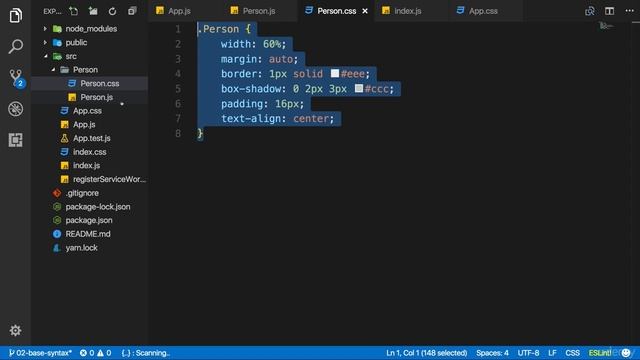Collapse the src folder
Viewport: 640px width, 360px height.
(x=90, y=56)
